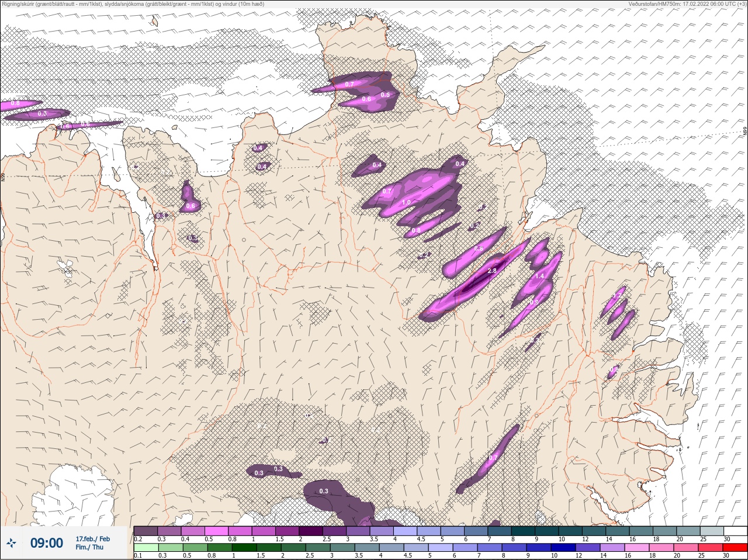
Task: Click the 2.8 precipitation value on the map
Action: (x=492, y=271)
